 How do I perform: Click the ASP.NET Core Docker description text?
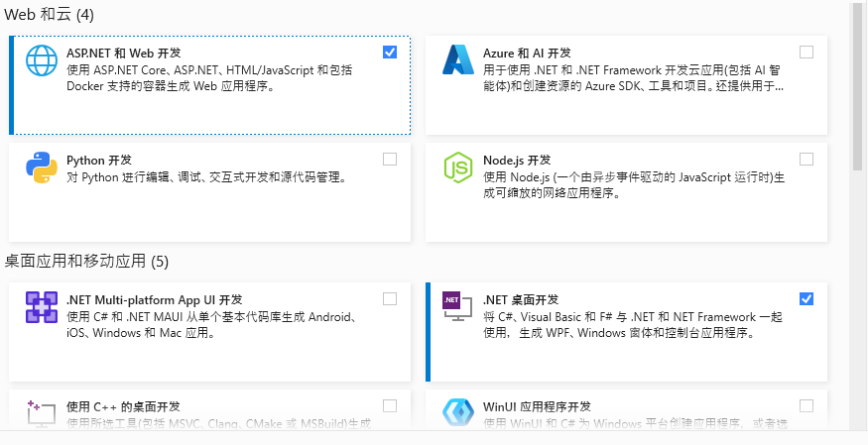[x=209, y=78]
